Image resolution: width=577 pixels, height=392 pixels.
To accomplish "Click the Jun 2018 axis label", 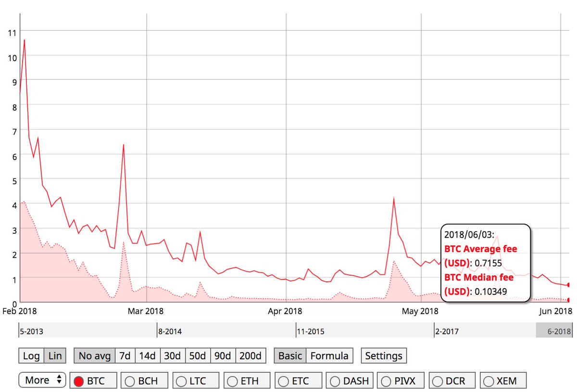I will [555, 311].
